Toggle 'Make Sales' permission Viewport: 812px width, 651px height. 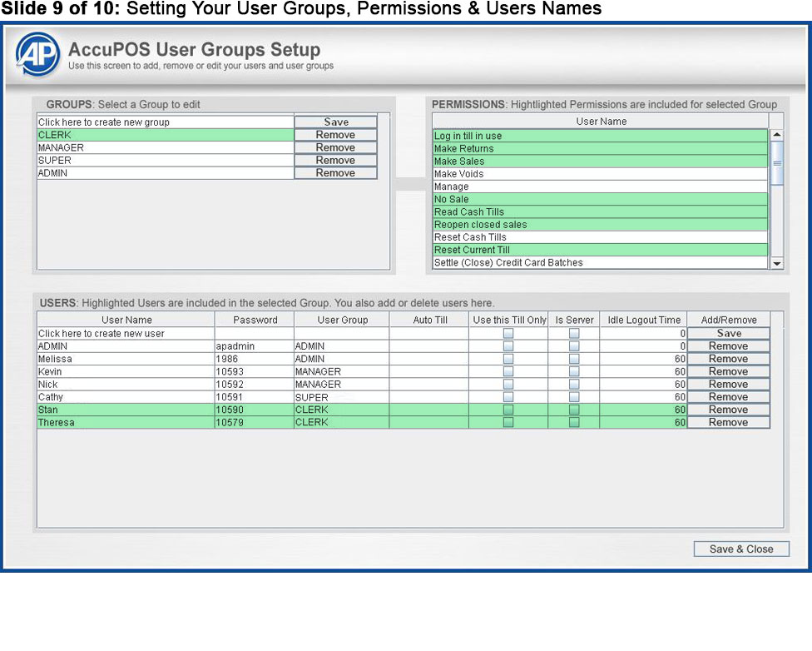pos(600,162)
